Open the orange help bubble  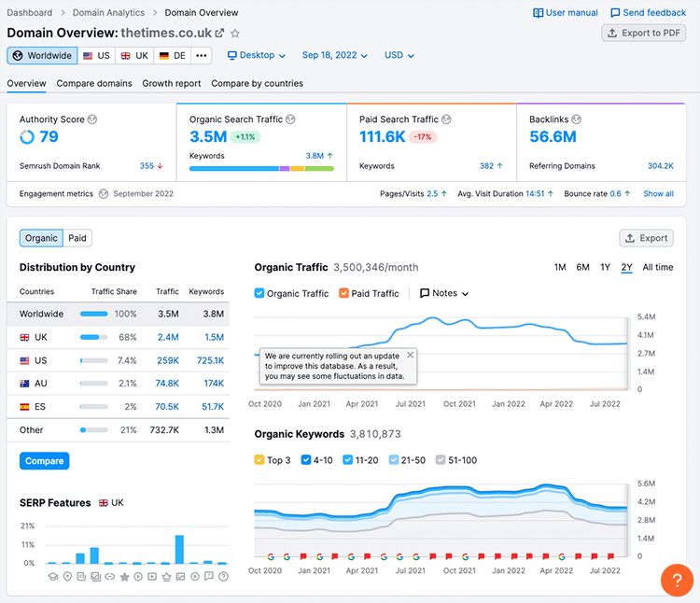[677, 580]
